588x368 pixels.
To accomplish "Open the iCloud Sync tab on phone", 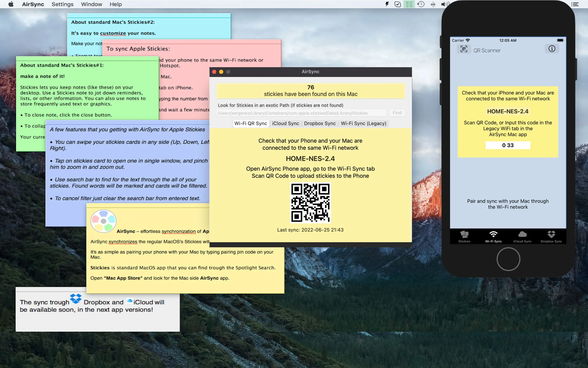I will point(522,237).
